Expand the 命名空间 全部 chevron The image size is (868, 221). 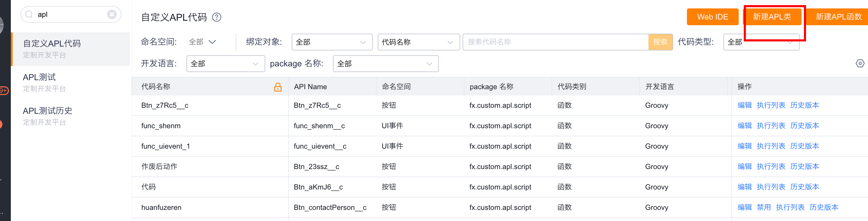[x=212, y=42]
